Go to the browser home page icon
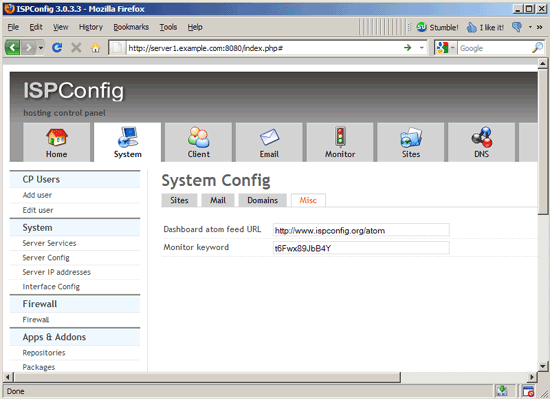Screen dimensions: 550x399 point(95,47)
